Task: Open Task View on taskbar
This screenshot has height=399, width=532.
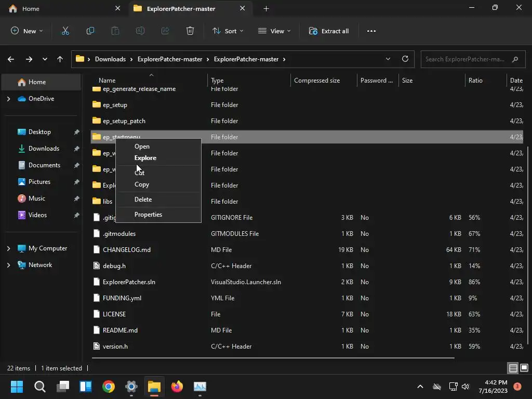Action: tap(63, 386)
